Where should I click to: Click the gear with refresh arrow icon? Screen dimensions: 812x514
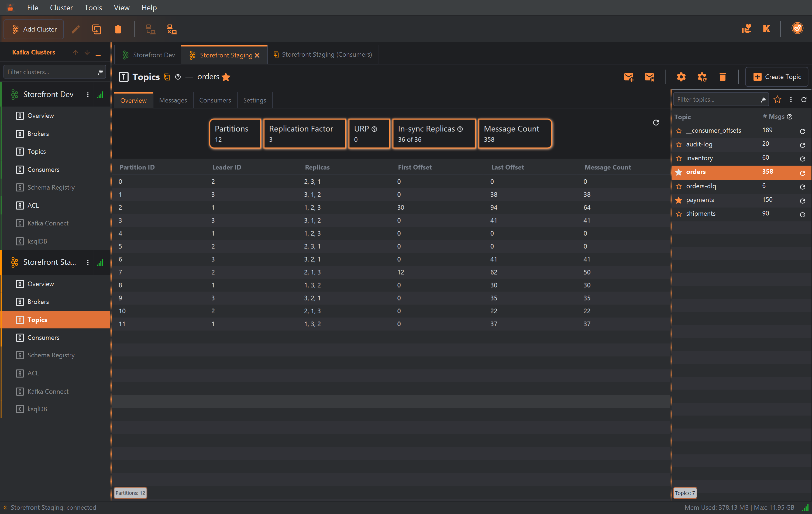tap(702, 77)
